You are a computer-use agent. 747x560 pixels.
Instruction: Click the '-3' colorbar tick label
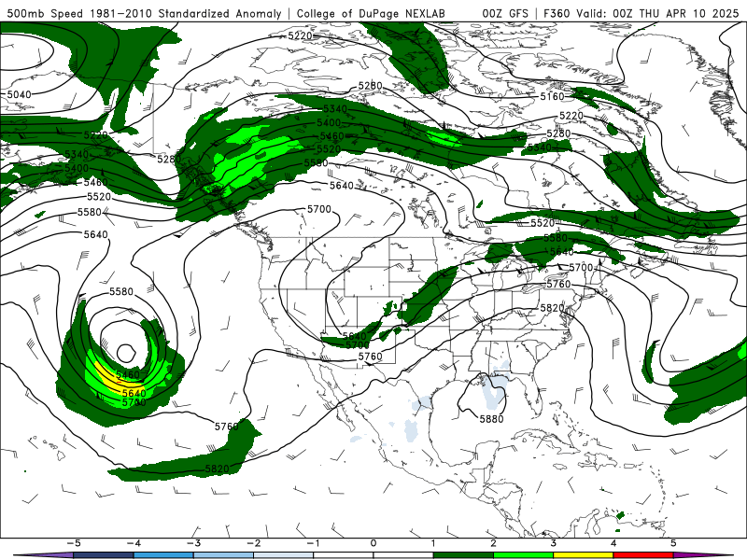coord(193,543)
